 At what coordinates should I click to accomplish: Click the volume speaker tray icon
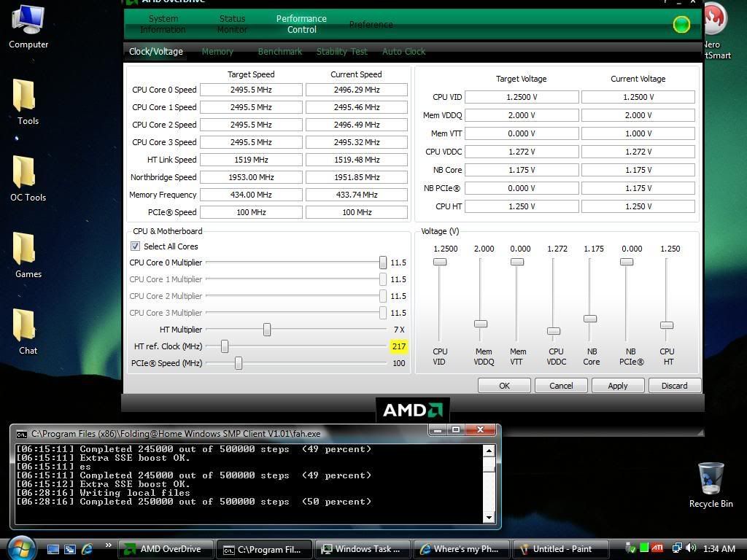(x=692, y=548)
